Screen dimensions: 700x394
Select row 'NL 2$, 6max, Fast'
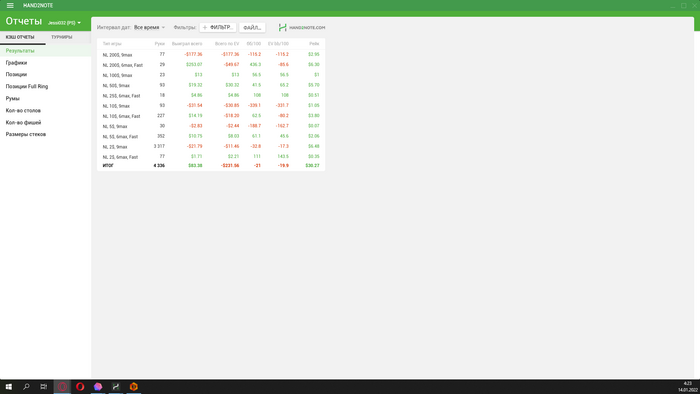click(211, 157)
